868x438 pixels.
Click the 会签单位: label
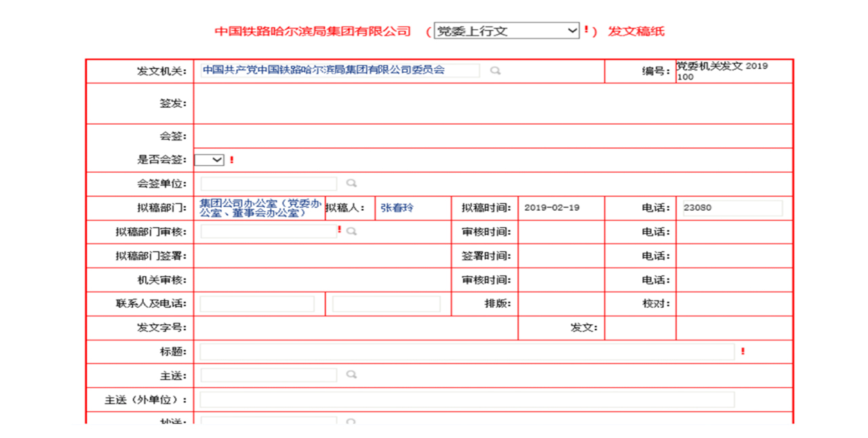(x=161, y=184)
